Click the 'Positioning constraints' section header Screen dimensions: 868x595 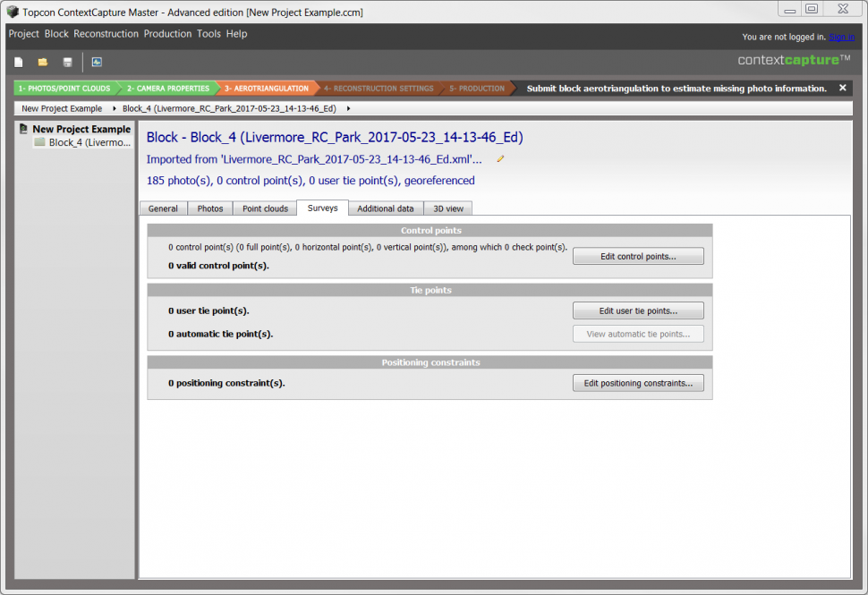(x=430, y=362)
